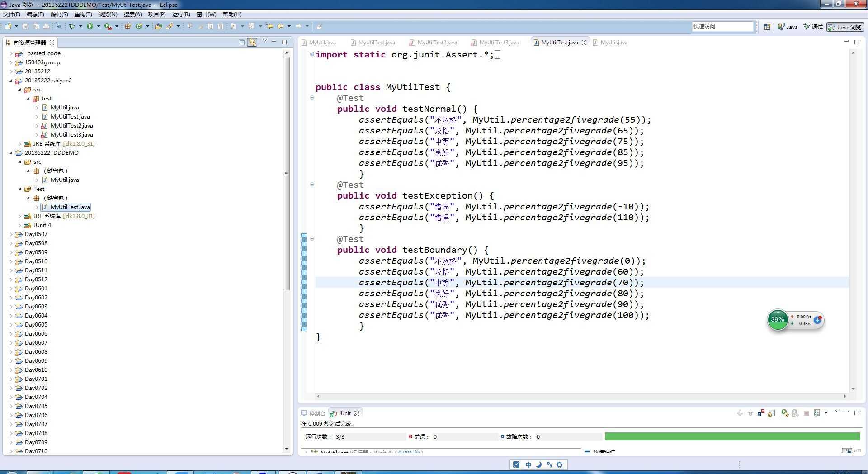
Task: Click the JUnit Test Run History icon
Action: (x=817, y=413)
